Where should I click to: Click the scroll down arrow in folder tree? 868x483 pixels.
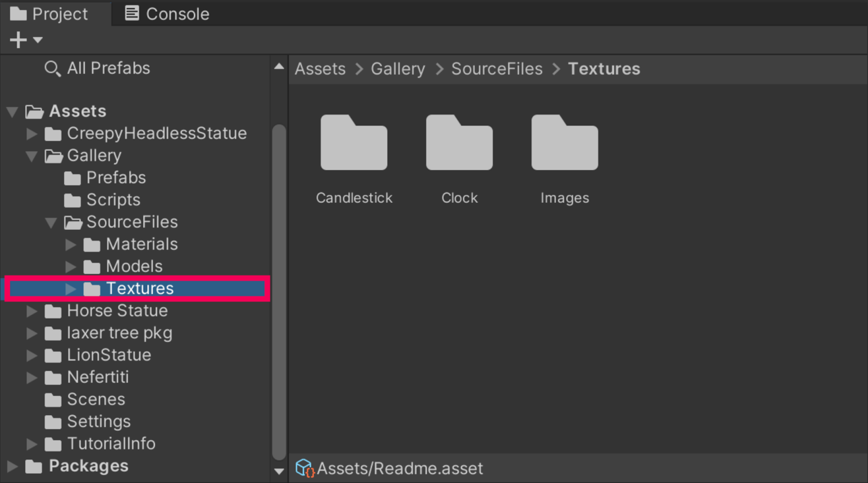coord(279,471)
